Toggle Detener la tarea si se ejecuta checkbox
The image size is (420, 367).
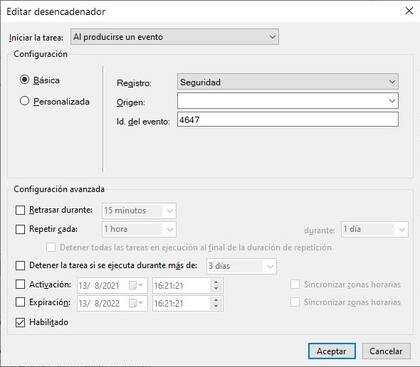click(20, 266)
